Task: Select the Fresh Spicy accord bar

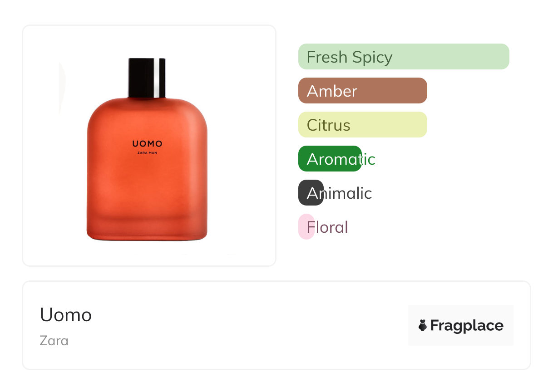Action: coord(404,57)
